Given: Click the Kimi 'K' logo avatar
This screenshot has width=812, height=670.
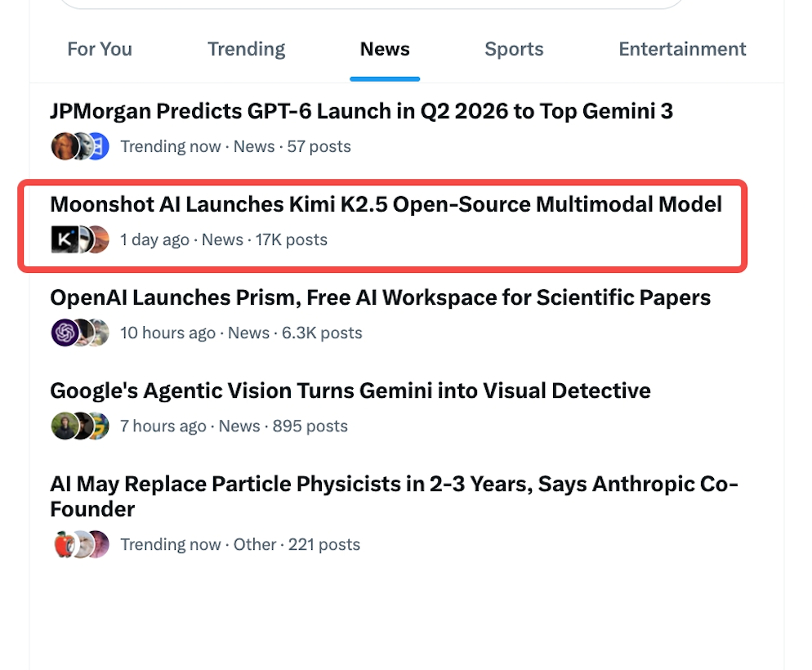Looking at the screenshot, I should coord(65,239).
